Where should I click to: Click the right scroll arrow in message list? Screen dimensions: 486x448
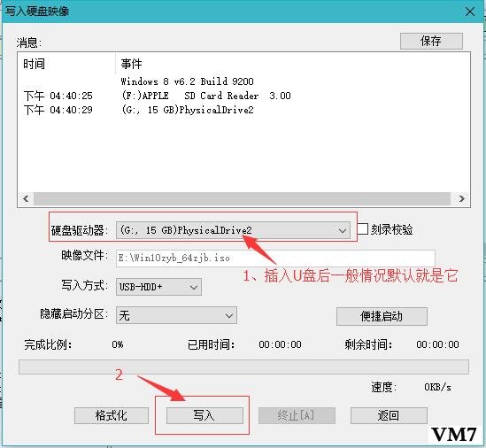pos(461,198)
